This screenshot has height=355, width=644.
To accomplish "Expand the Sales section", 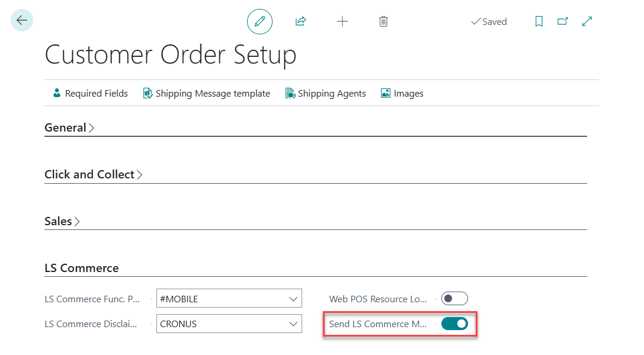I will tap(62, 221).
